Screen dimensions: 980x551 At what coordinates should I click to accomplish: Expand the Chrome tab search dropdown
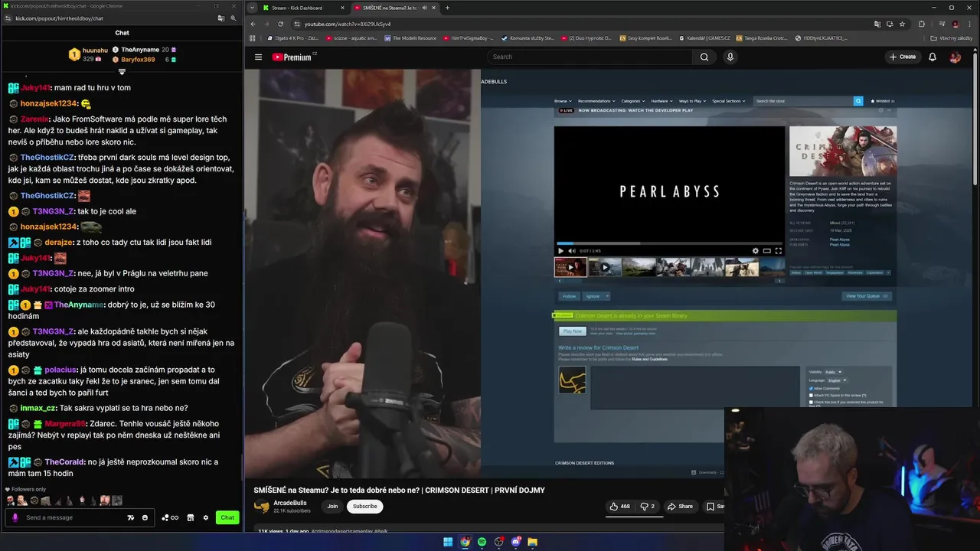tap(252, 8)
